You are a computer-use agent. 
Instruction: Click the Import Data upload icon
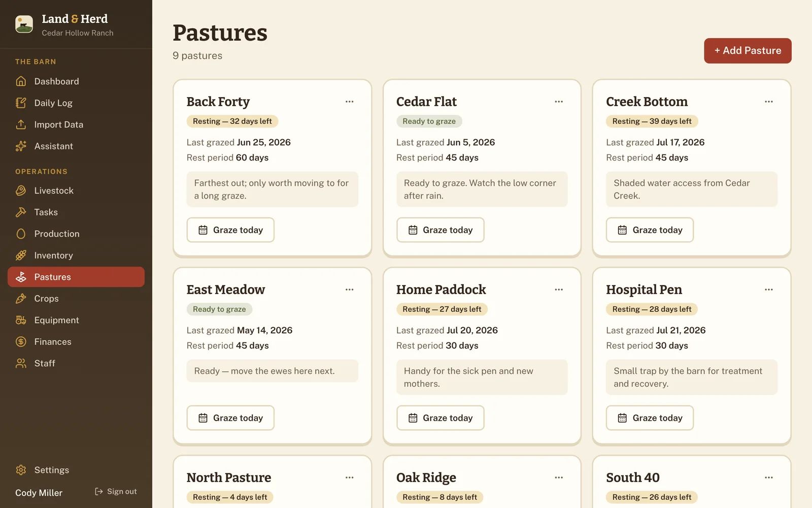[21, 124]
